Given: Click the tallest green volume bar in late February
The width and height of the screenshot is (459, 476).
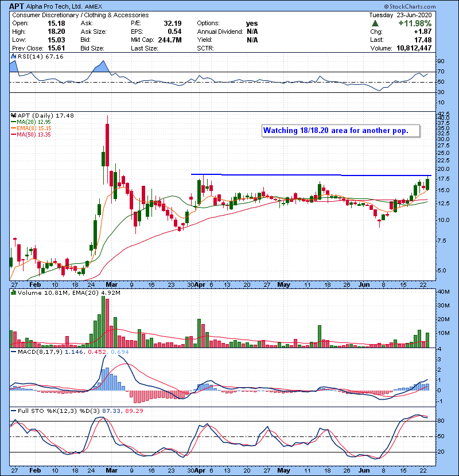Looking at the screenshot, I should tap(103, 322).
